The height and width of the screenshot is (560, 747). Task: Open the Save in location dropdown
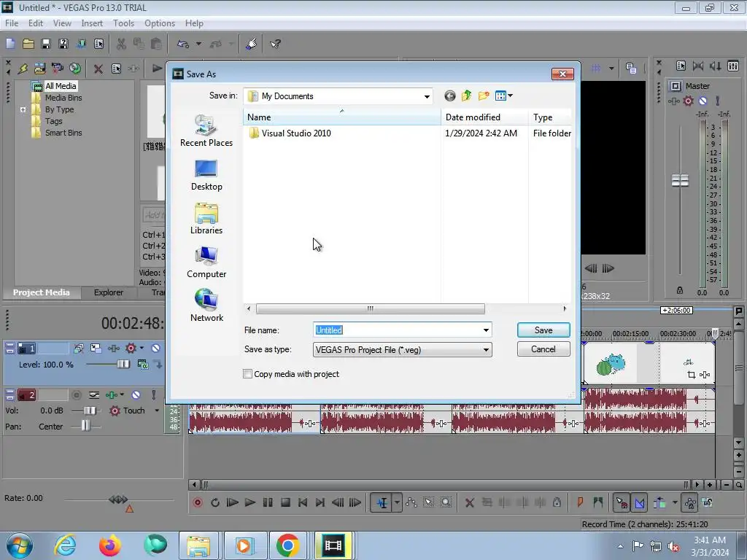coord(427,96)
